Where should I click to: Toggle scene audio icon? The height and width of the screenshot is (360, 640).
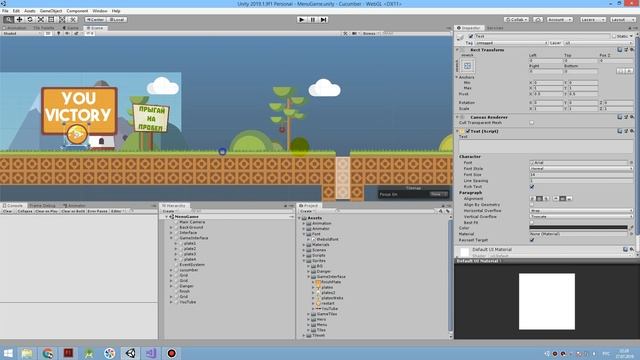(x=67, y=33)
